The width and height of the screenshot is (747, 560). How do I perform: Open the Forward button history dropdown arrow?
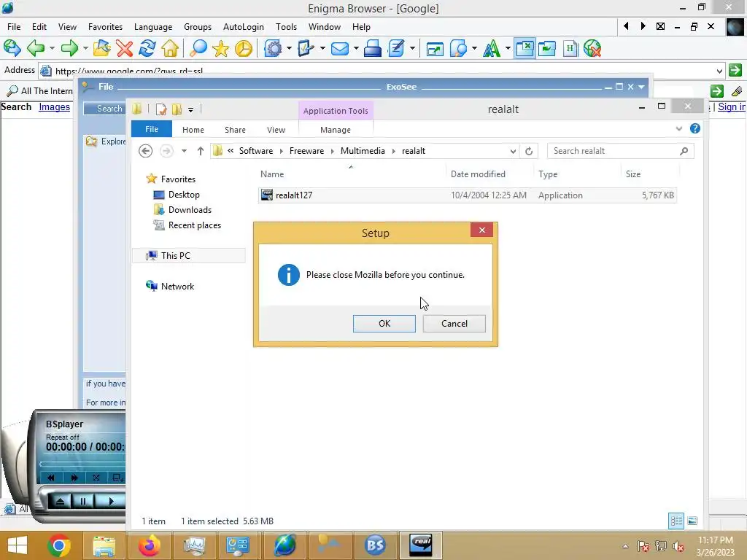click(85, 48)
